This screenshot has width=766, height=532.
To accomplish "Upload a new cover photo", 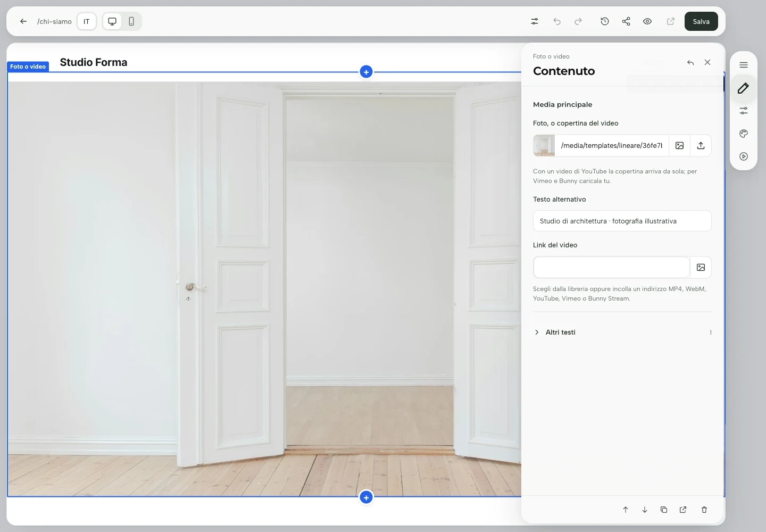I will [x=701, y=145].
